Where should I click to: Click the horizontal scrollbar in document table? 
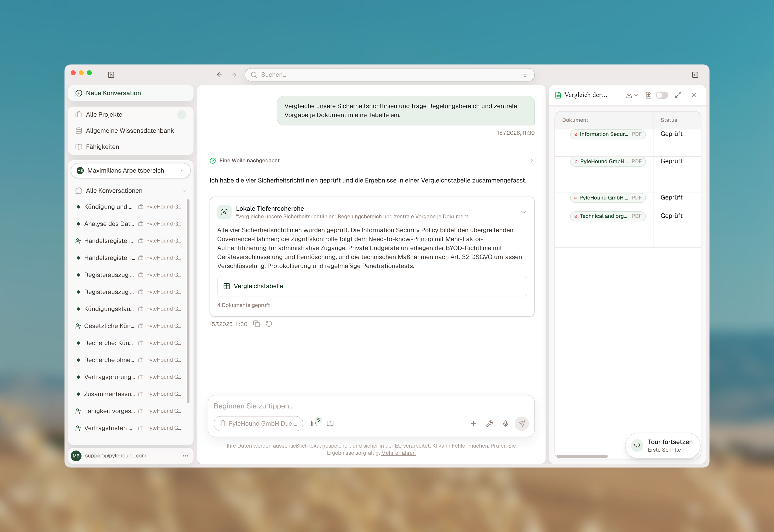(x=582, y=456)
